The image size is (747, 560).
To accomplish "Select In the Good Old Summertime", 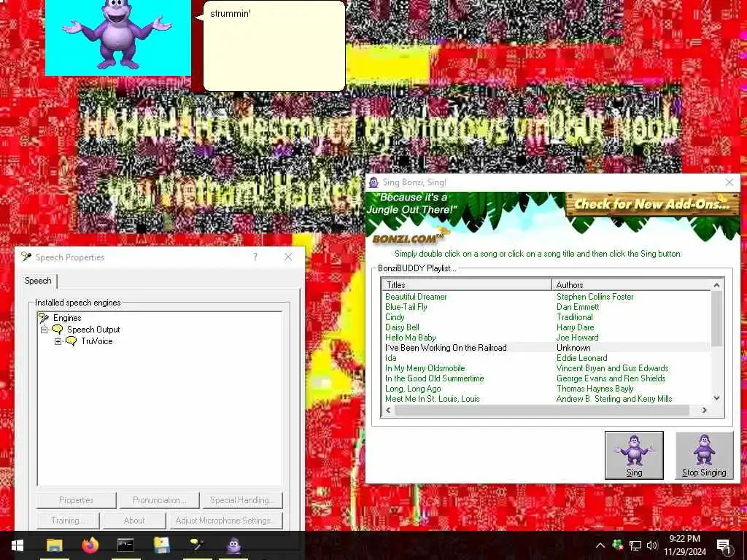I will pos(435,378).
